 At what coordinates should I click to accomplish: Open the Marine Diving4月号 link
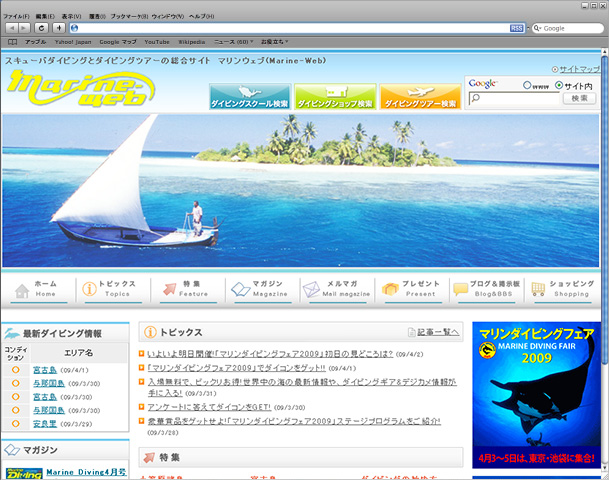pos(86,472)
